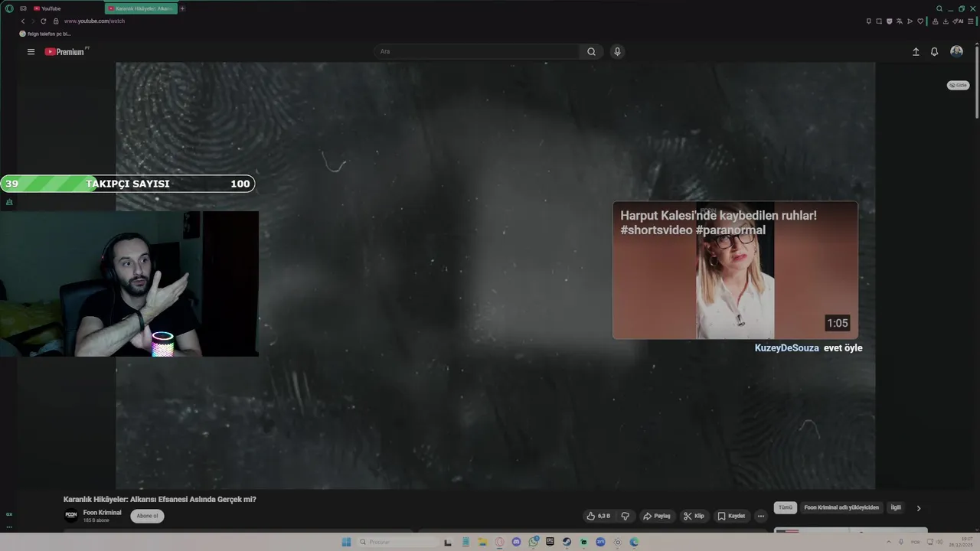The width and height of the screenshot is (980, 551).
Task: Click the address bar lock icon
Action: tap(56, 21)
